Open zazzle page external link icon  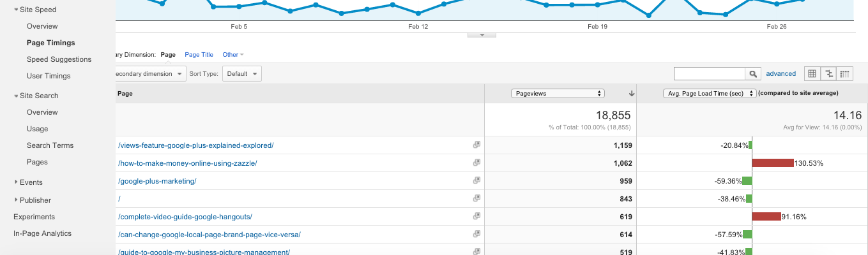tap(476, 163)
